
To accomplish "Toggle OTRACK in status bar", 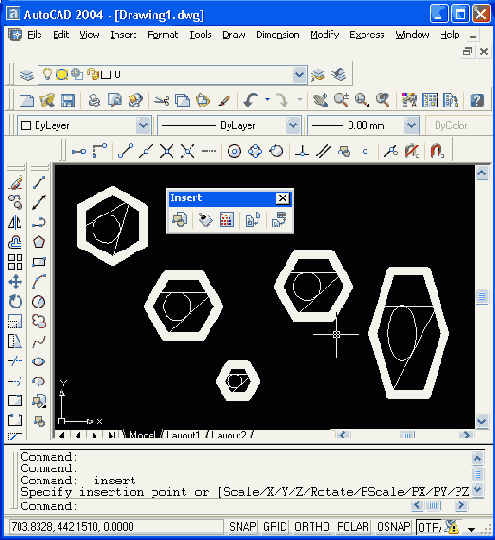I will [x=429, y=527].
